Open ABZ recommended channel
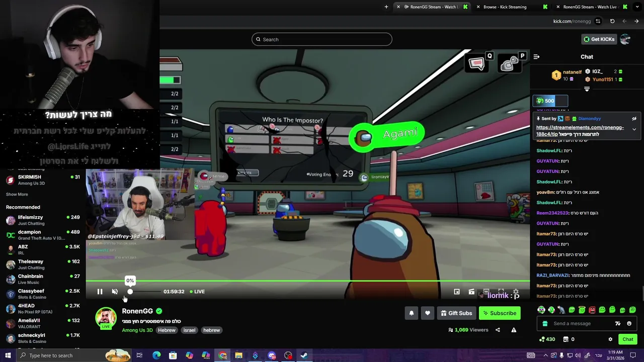 (x=43, y=250)
